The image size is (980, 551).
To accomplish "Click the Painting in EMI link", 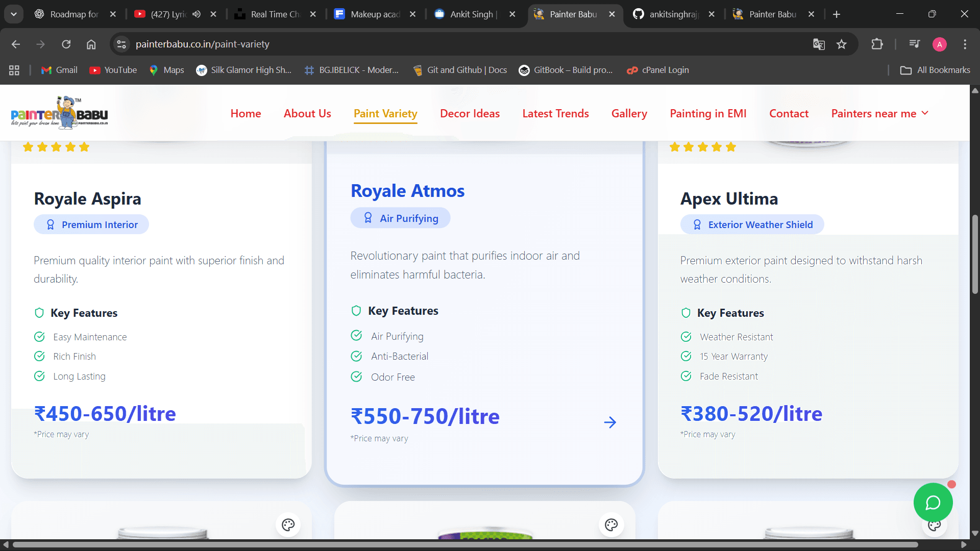I will pyautogui.click(x=708, y=113).
